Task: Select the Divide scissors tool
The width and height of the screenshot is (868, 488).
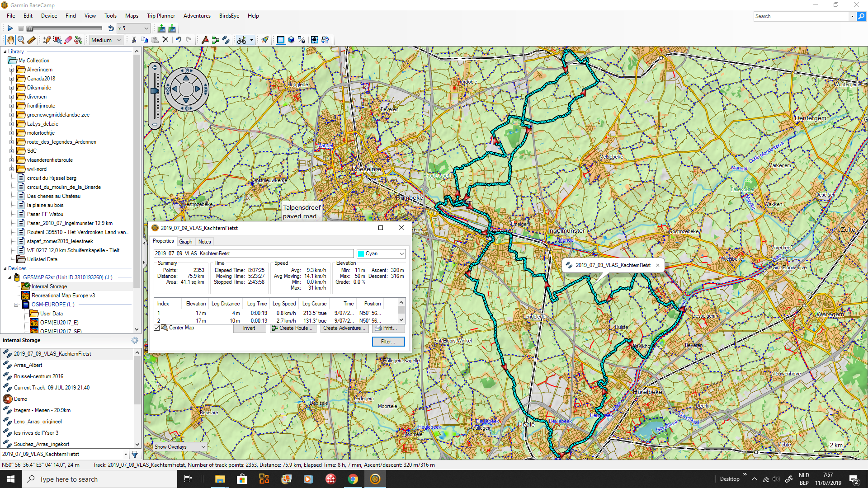Action: (x=78, y=40)
